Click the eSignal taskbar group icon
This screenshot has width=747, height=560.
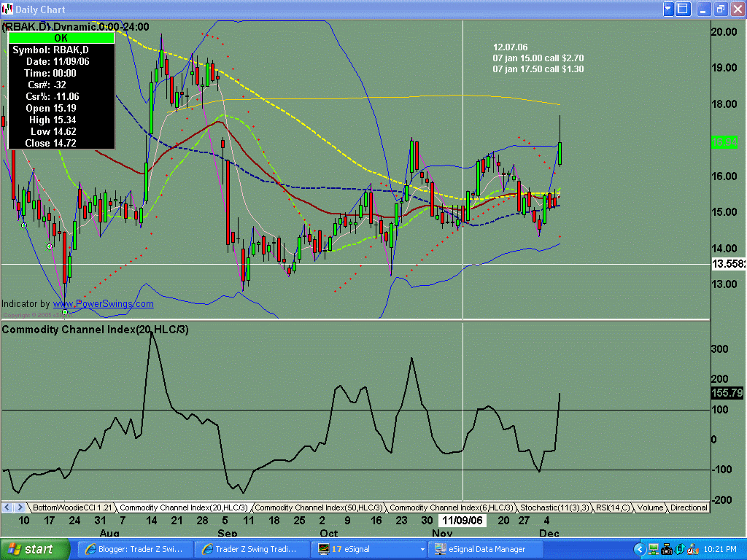point(323,549)
